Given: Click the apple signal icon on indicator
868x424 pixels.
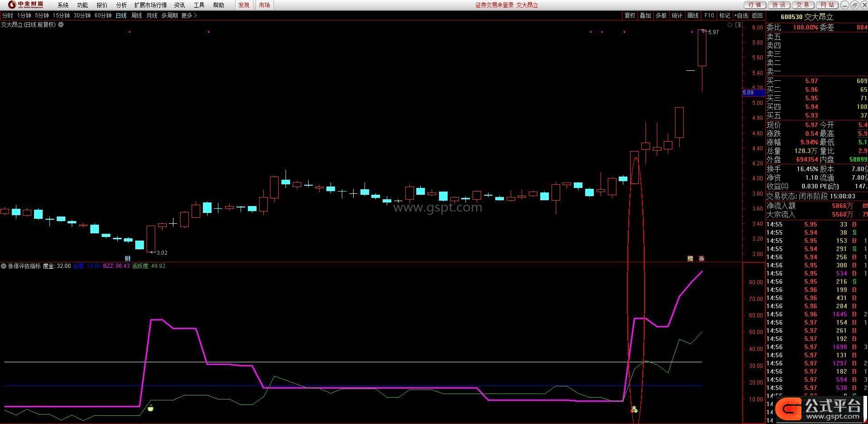Looking at the screenshot, I should [151, 408].
